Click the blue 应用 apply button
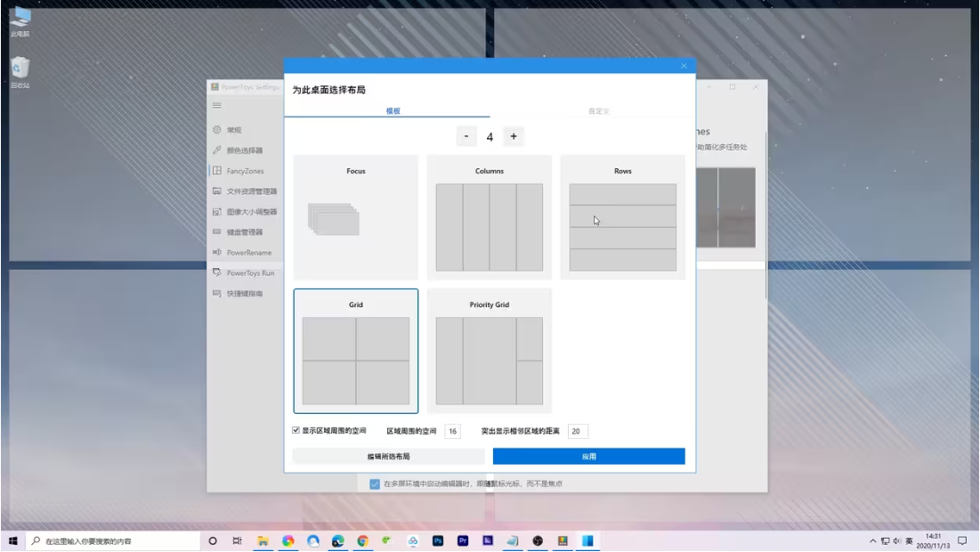Viewport: 980px width, 552px height. pos(588,457)
